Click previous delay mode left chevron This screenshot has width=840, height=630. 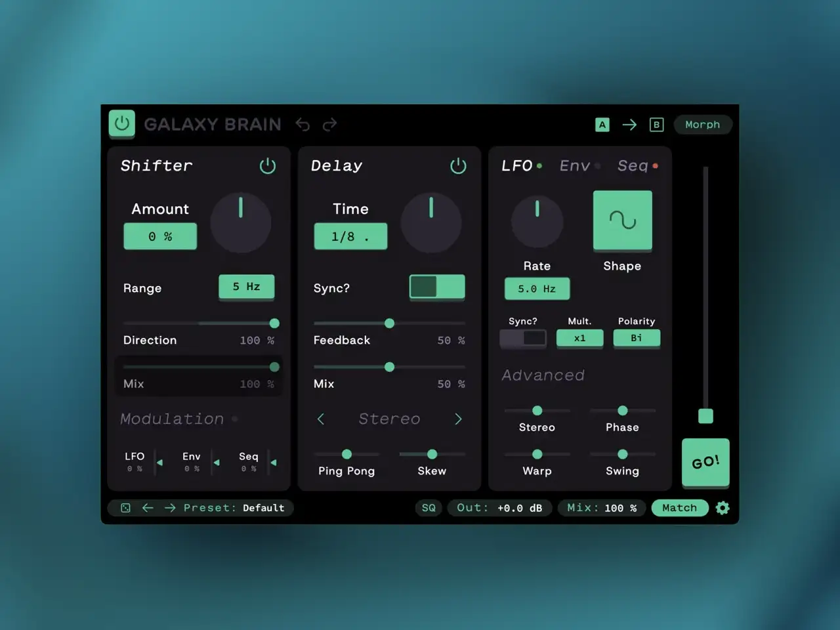pyautogui.click(x=321, y=419)
